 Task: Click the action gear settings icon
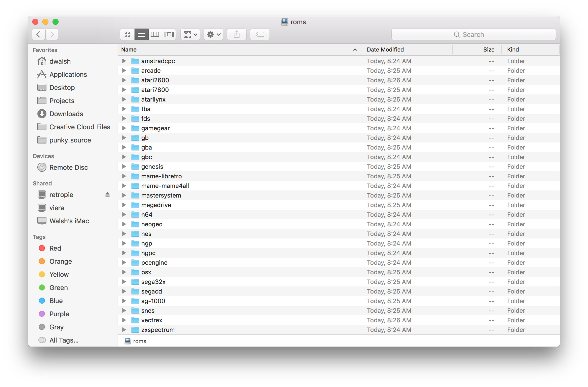point(213,34)
